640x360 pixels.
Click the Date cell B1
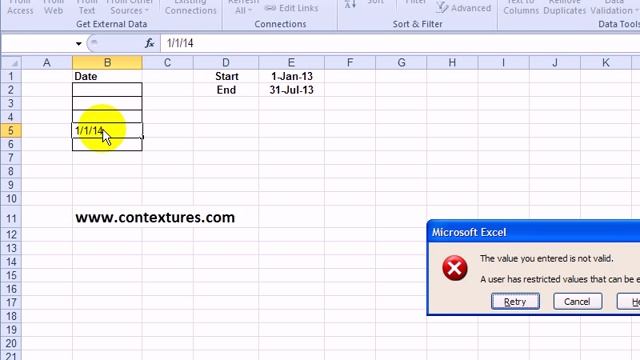tap(107, 76)
